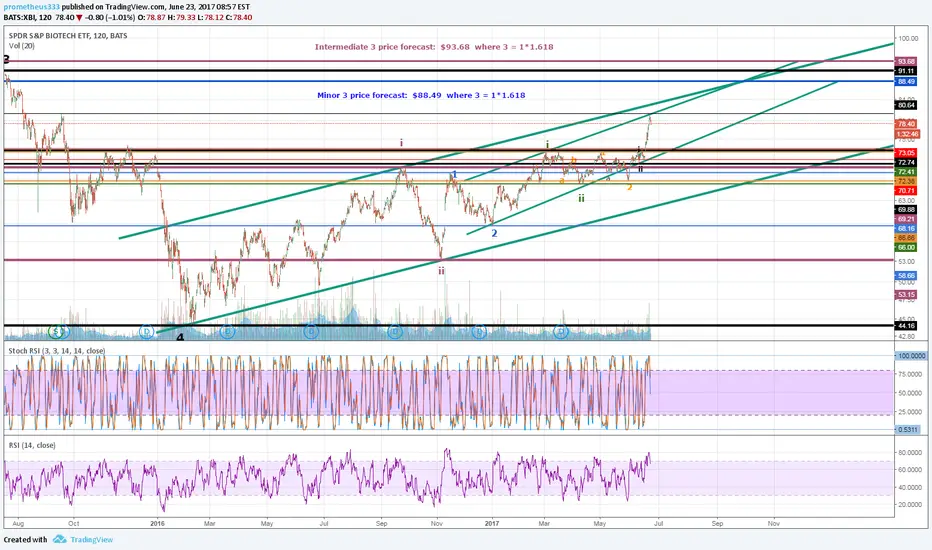Select the Vol (20) indicator label

(21, 46)
